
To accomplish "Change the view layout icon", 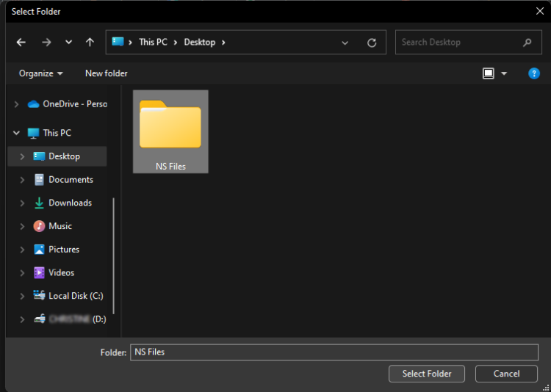I will tap(489, 73).
